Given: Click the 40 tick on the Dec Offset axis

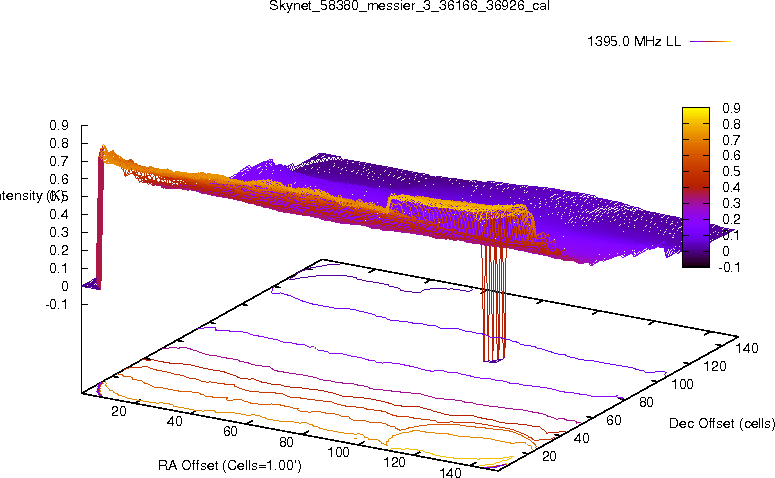Looking at the screenshot, I should [x=581, y=438].
